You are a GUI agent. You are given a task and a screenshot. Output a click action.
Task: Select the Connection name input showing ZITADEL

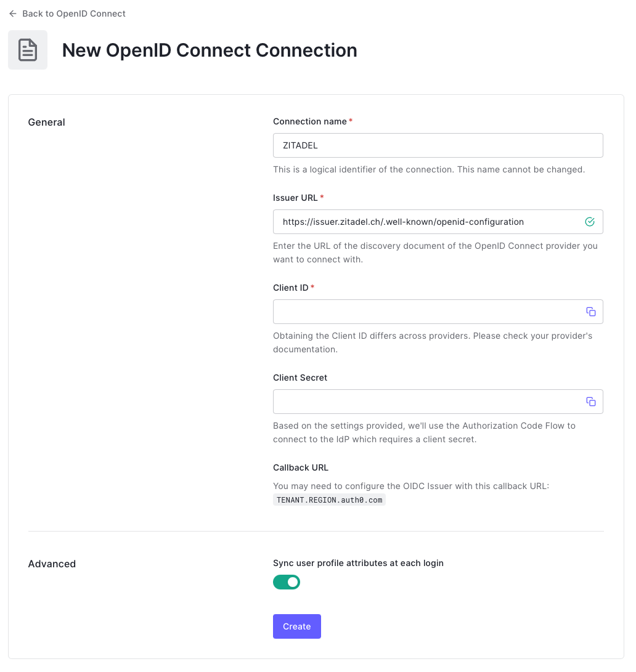tap(438, 145)
